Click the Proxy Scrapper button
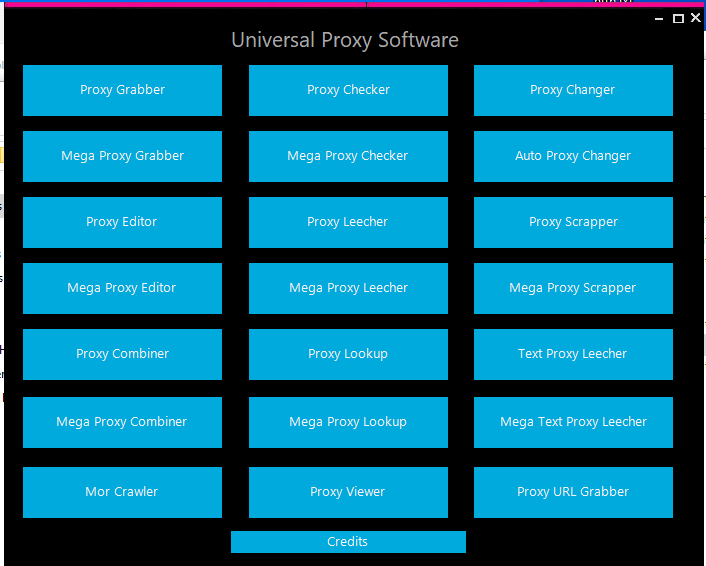Image resolution: width=706 pixels, height=566 pixels. click(x=573, y=222)
